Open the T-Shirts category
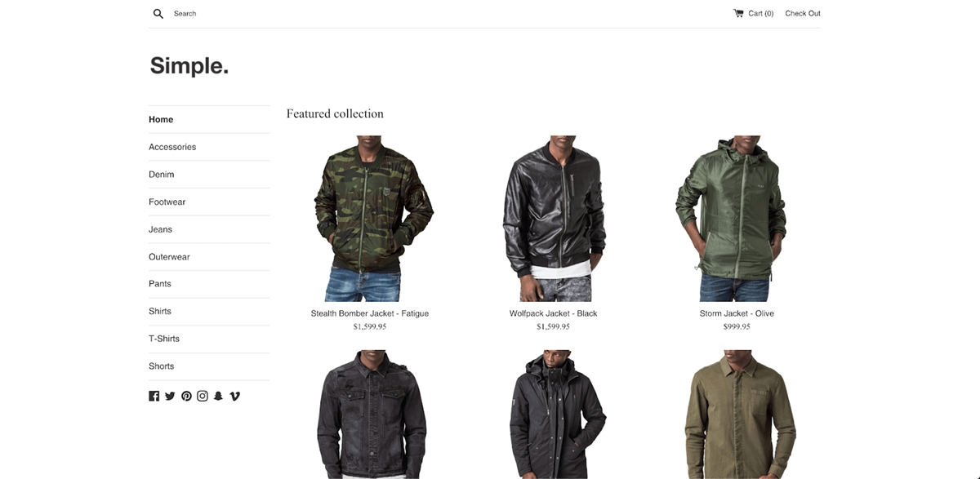 (x=164, y=339)
